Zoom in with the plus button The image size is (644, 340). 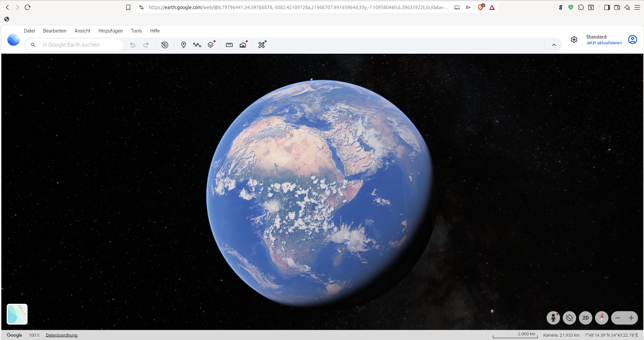[x=631, y=318]
